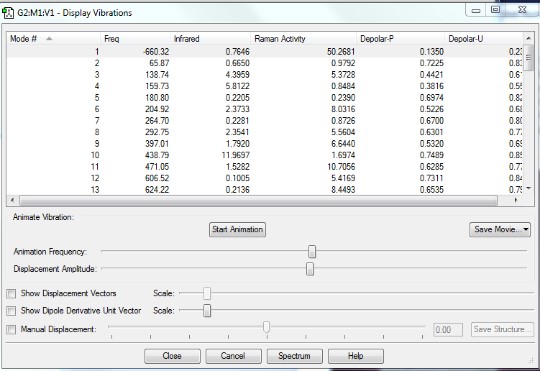Select mode 11 with frequency 471.05
The image size is (540, 371).
coord(264,167)
